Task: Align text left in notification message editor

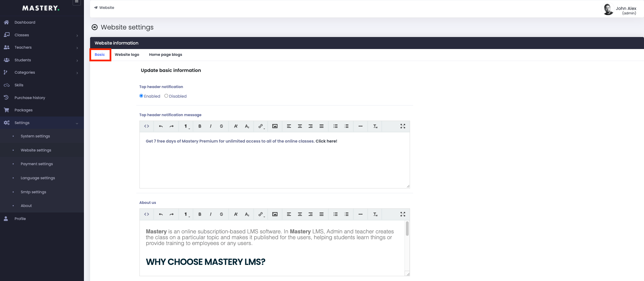Action: click(x=289, y=126)
